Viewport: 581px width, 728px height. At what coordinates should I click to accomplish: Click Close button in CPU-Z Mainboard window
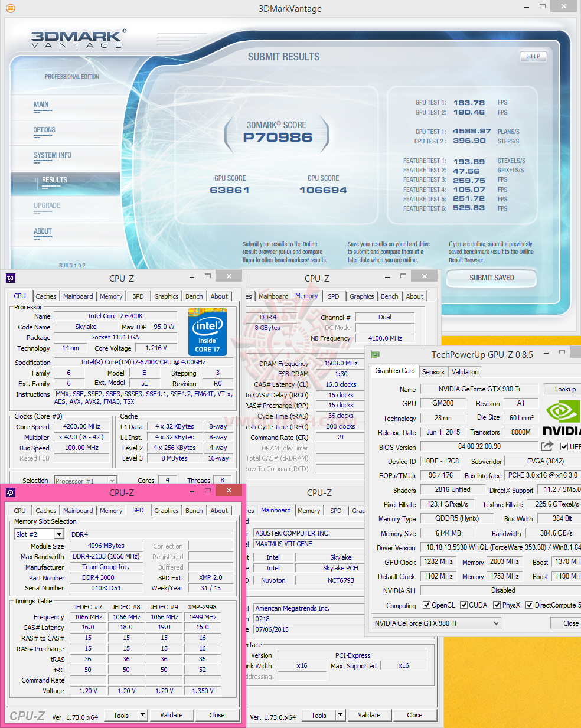click(x=414, y=715)
